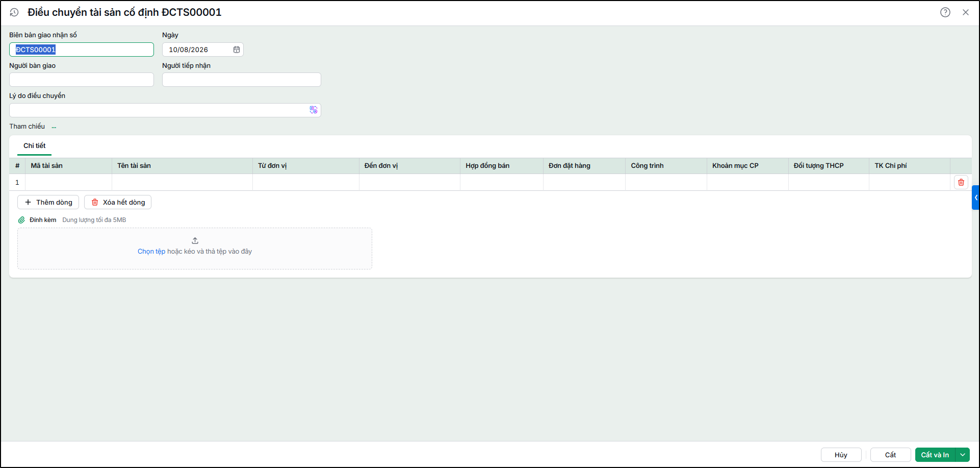Click the Chọn tệp link
This screenshot has height=468, width=980.
(x=151, y=251)
